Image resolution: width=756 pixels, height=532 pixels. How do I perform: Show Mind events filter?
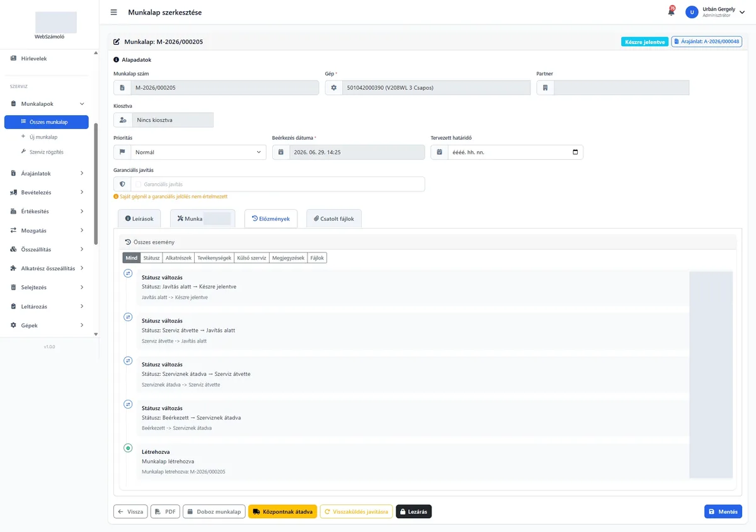[131, 258]
